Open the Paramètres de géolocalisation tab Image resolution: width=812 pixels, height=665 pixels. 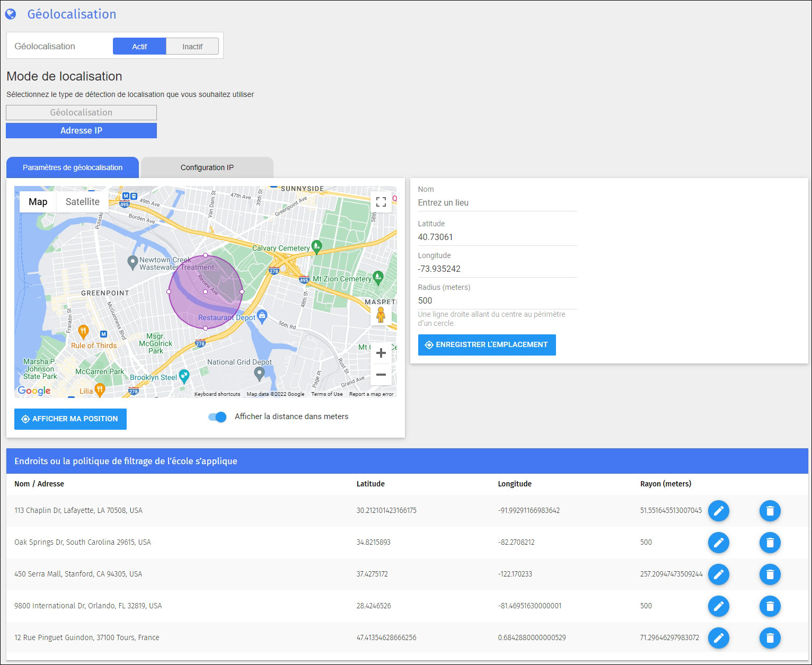[73, 167]
